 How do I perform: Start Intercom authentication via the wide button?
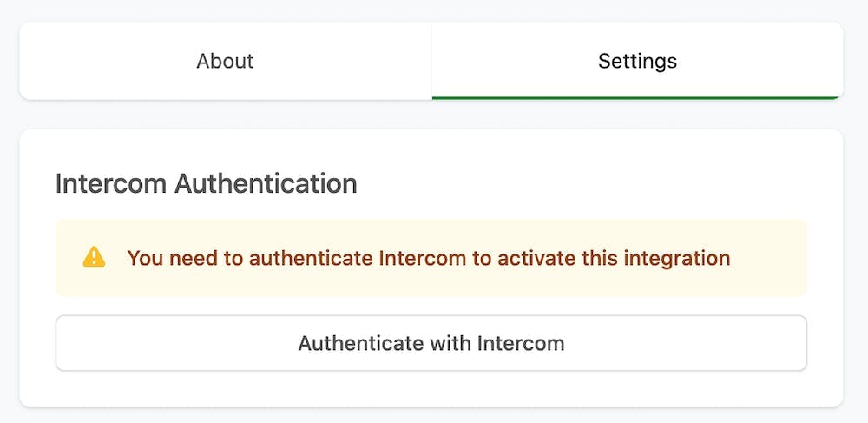pyautogui.click(x=431, y=343)
